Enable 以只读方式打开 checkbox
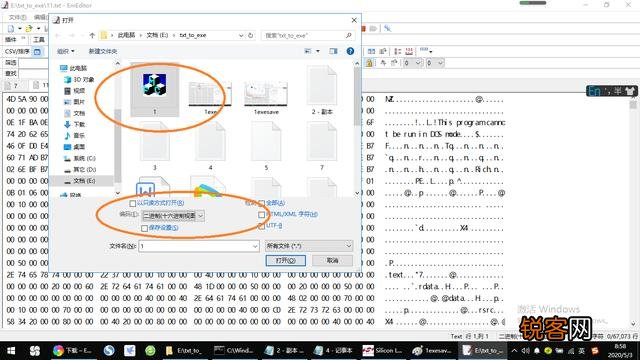The width and height of the screenshot is (640, 360). (133, 203)
